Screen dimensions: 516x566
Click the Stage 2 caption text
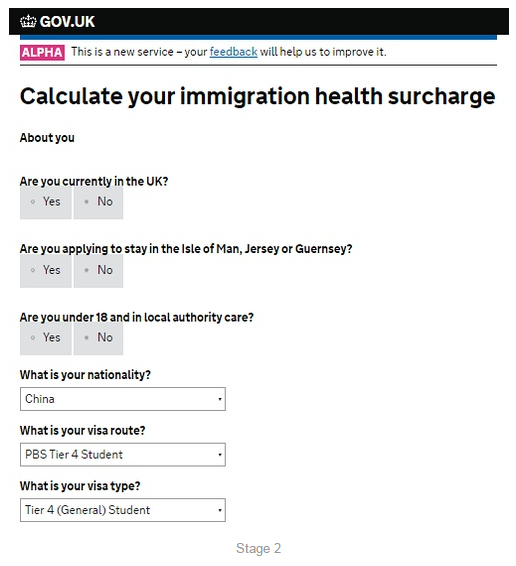pyautogui.click(x=258, y=548)
